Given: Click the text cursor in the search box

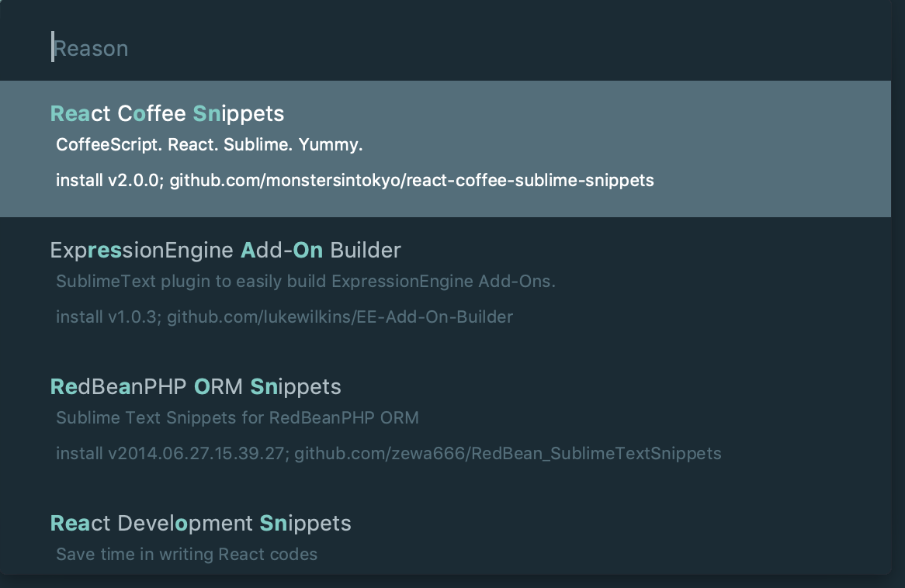Looking at the screenshot, I should click(x=53, y=48).
